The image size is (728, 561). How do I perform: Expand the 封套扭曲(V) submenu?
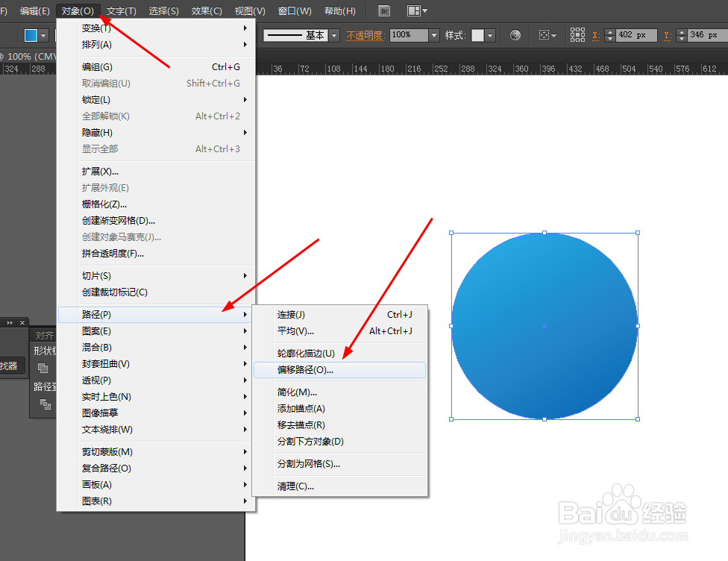point(156,364)
